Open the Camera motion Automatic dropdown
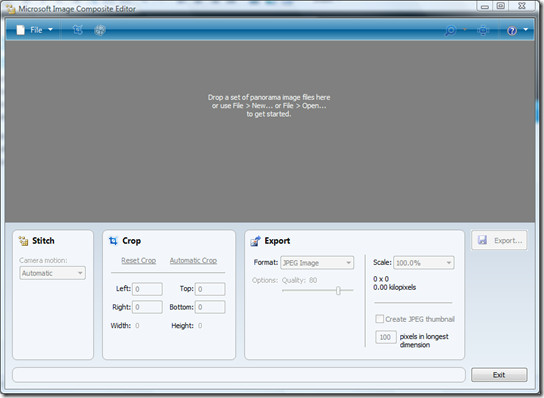544x398 pixels. tap(52, 273)
